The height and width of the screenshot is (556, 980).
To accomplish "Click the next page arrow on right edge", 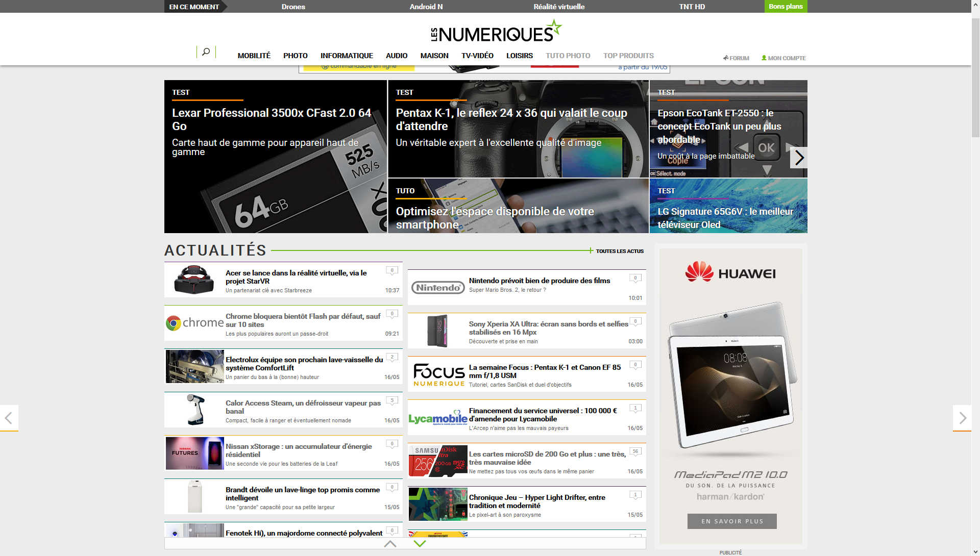I will click(962, 418).
